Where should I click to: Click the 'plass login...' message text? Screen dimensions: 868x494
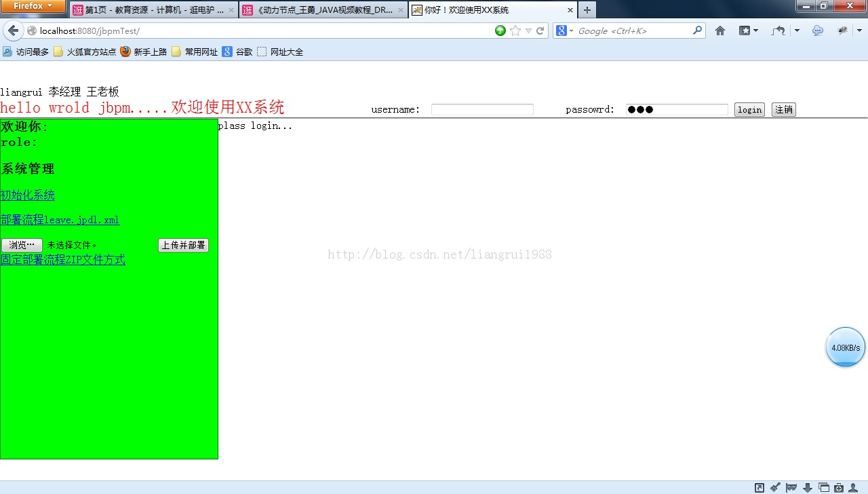pyautogui.click(x=256, y=126)
